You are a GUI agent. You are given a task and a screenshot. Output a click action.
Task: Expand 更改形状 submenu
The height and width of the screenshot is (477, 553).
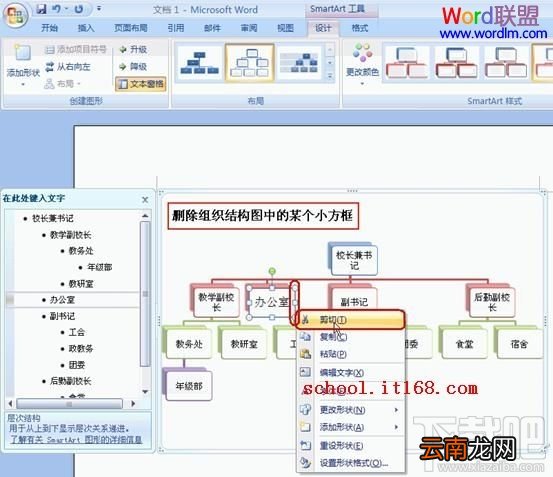click(350, 410)
